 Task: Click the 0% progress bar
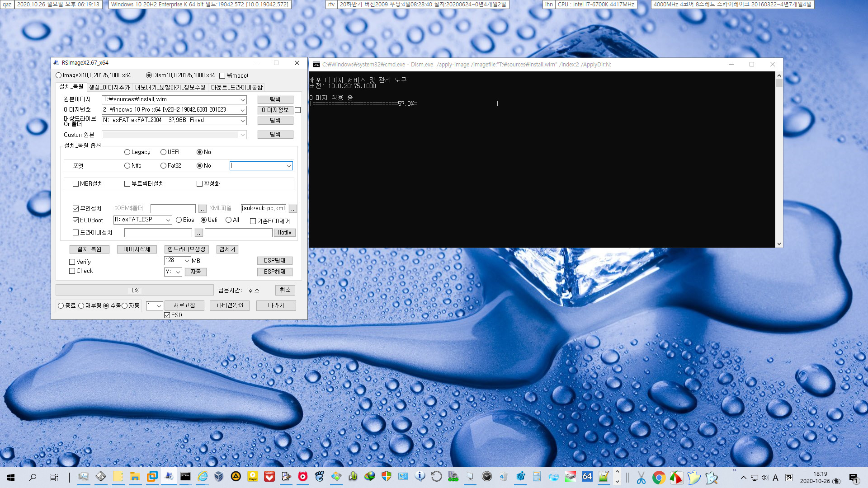point(135,290)
